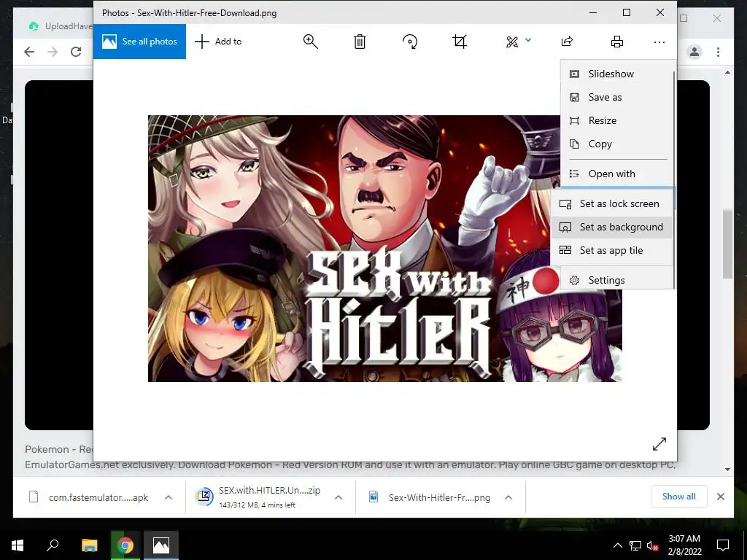Image resolution: width=747 pixels, height=560 pixels.
Task: Select the UploadHaven tab in Chrome
Action: 60,26
